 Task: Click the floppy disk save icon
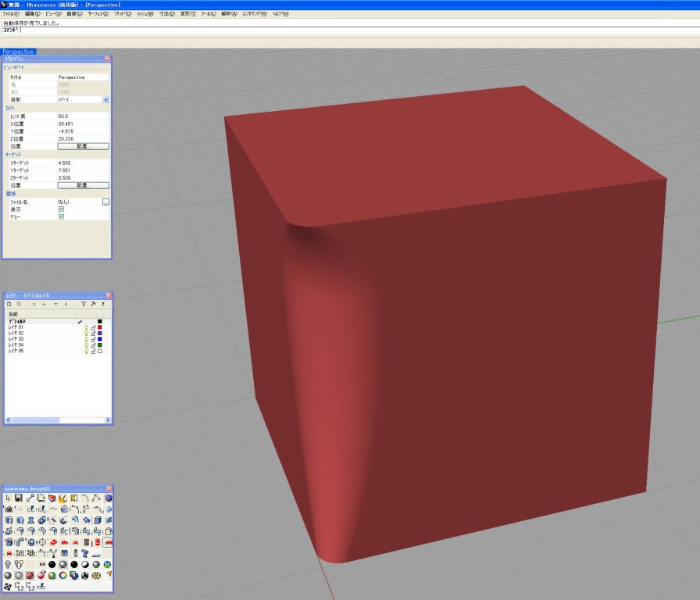[x=19, y=498]
